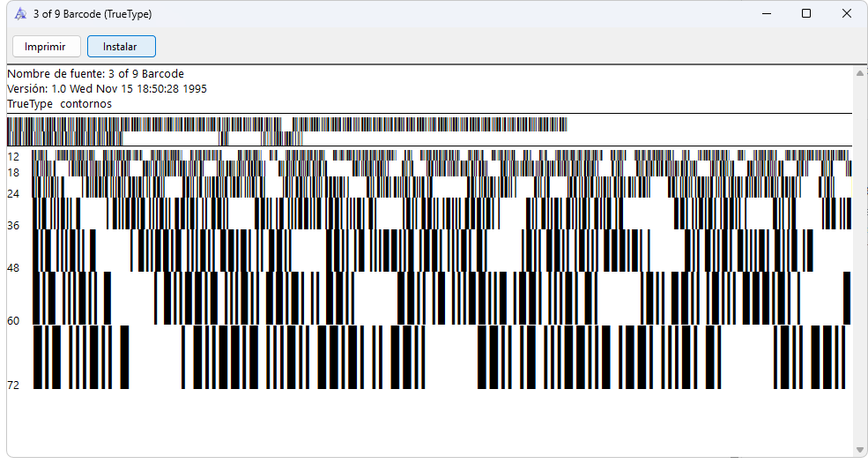
Task: Select the 'TrueType contornos' text
Action: click(x=59, y=104)
